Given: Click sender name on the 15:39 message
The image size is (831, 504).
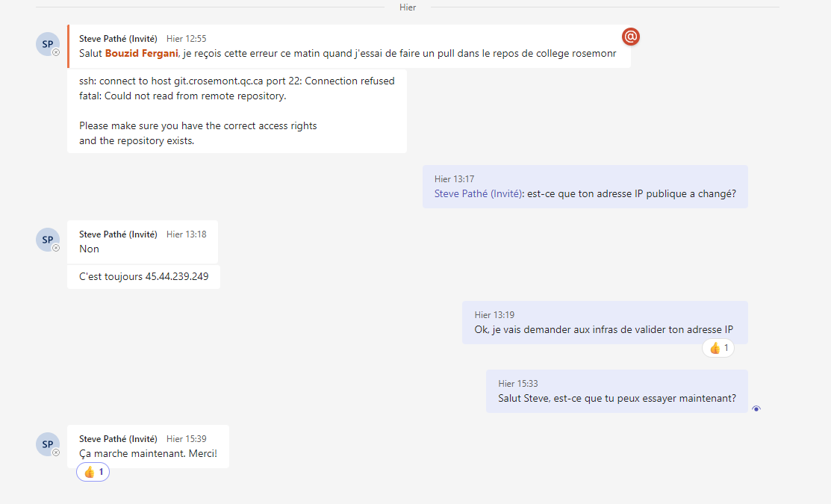Looking at the screenshot, I should (x=118, y=439).
